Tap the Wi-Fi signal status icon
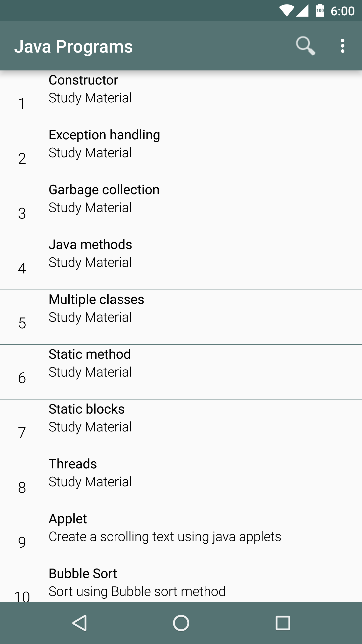The image size is (362, 644). [286, 11]
